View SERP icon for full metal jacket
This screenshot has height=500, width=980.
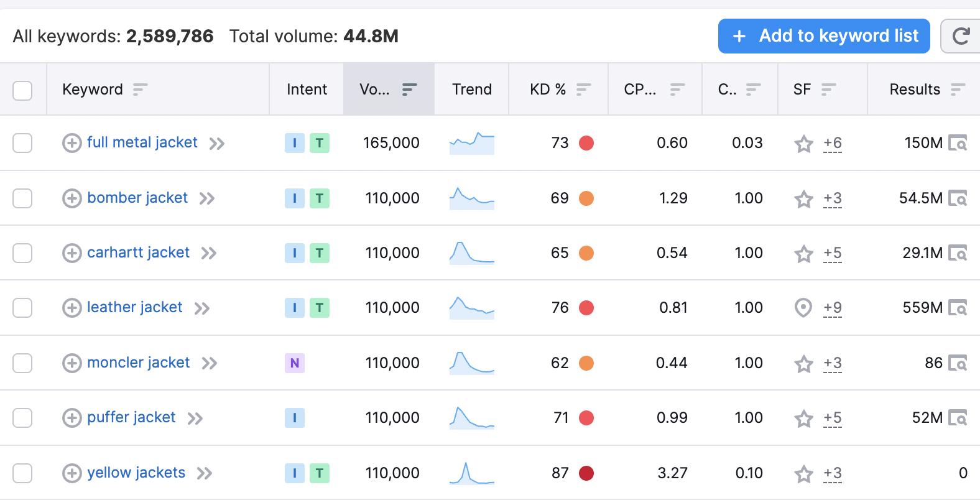coord(958,143)
